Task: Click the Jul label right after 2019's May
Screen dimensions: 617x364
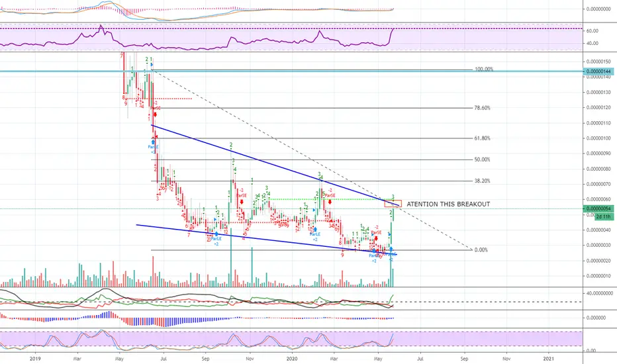Action: click(x=164, y=359)
